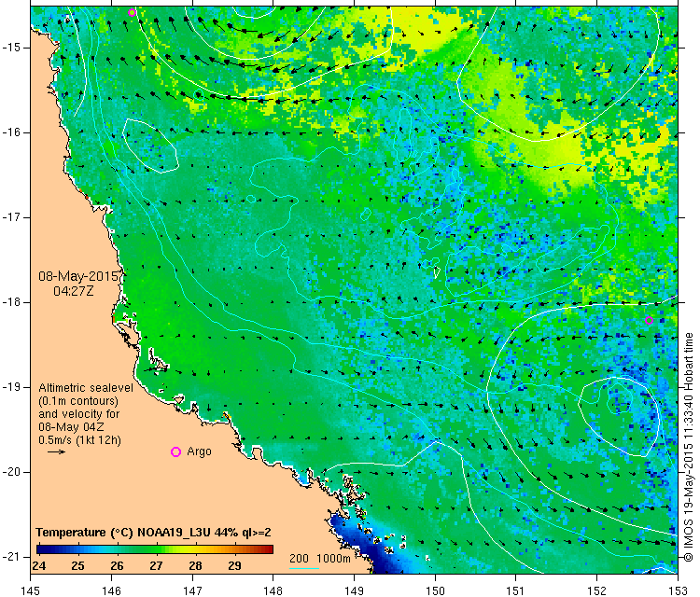
Task: Click the latitude label -16
Action: 11,132
